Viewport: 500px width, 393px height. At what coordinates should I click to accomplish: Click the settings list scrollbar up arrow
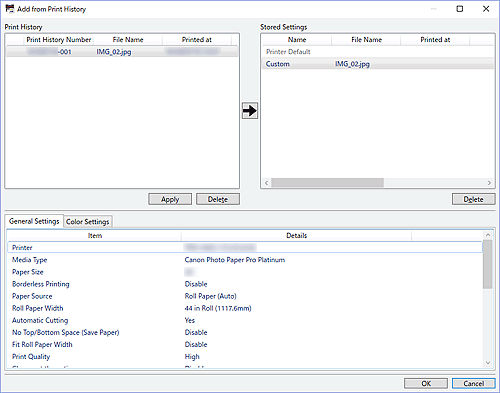pyautogui.click(x=487, y=235)
